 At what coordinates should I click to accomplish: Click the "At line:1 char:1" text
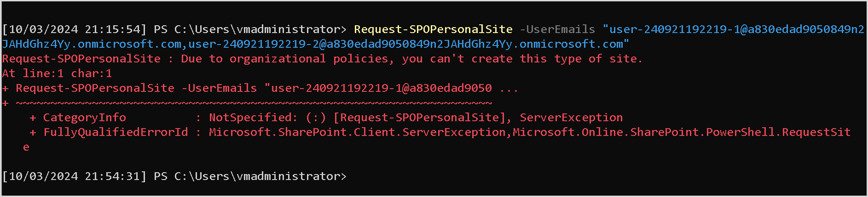[57, 73]
